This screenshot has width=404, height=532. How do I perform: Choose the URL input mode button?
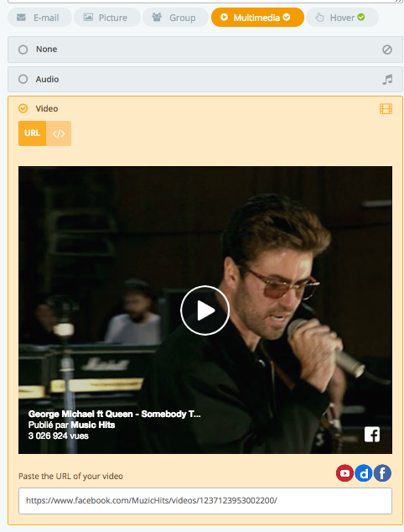point(32,133)
